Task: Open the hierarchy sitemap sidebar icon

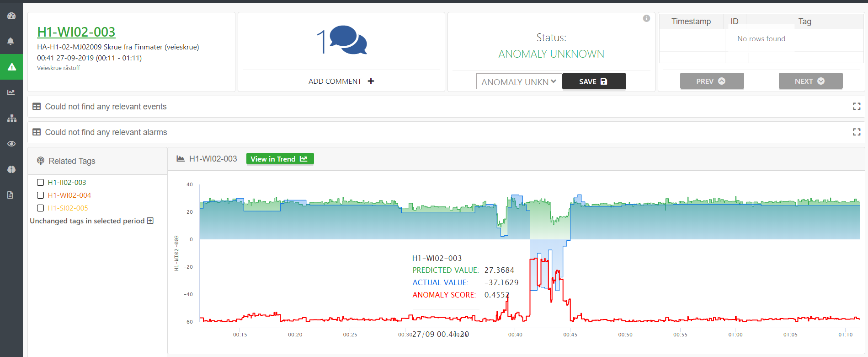Action: [x=11, y=118]
